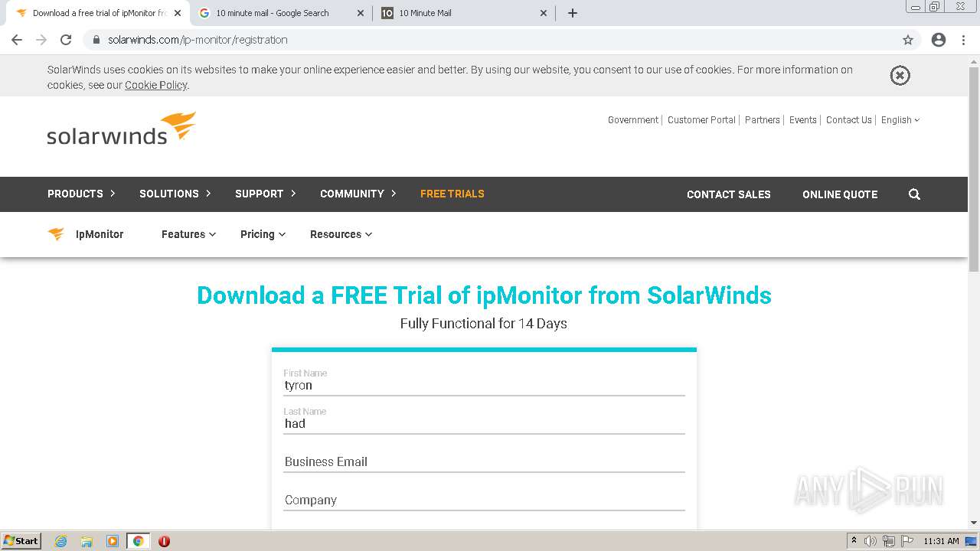Click the SolarWinds logo
Image resolution: width=980 pixels, height=551 pixels.
pyautogui.click(x=121, y=129)
